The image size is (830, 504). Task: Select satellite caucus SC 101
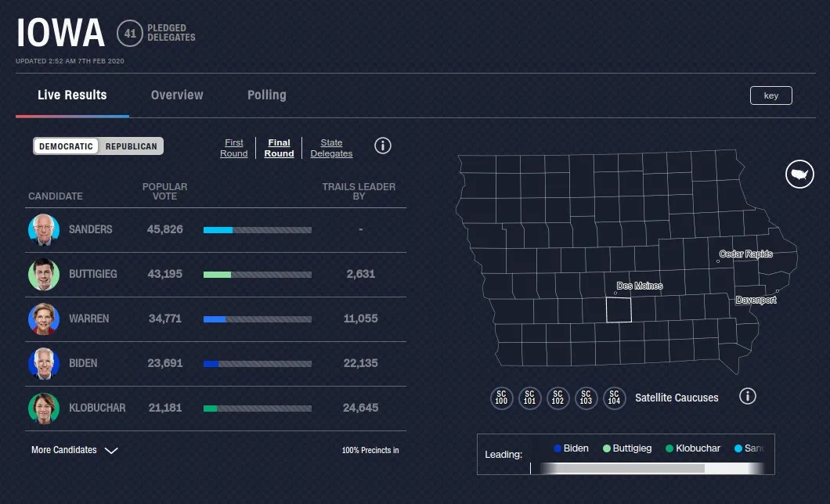coord(529,398)
